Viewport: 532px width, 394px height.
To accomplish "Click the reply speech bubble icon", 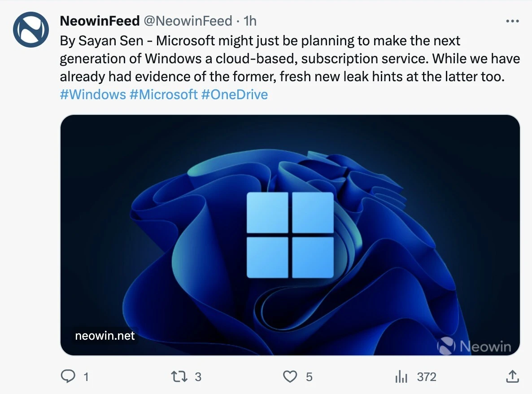I will tap(68, 376).
